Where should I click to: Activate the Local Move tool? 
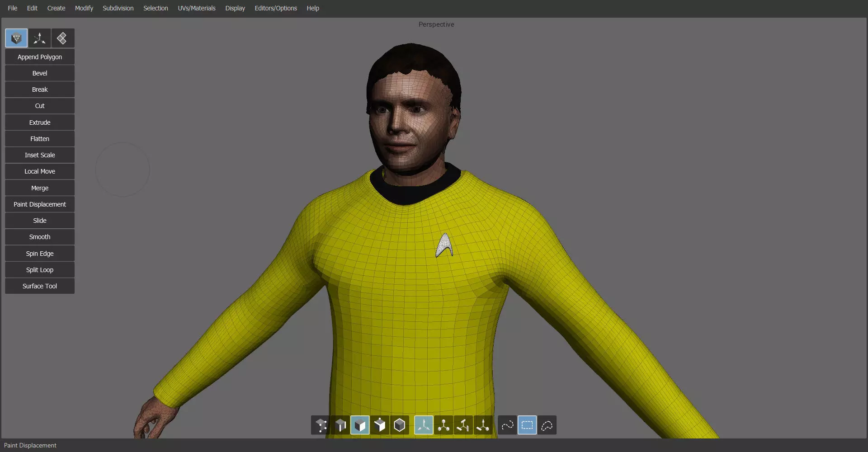(40, 171)
